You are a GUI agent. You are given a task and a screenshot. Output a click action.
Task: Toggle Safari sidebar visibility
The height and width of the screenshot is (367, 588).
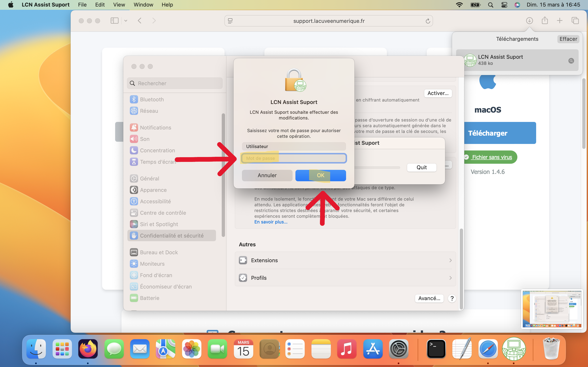(x=115, y=21)
